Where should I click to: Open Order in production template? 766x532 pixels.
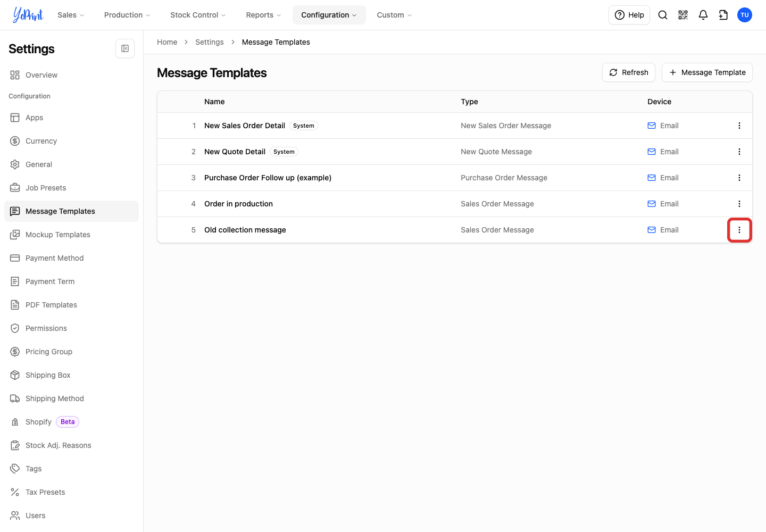[238, 204]
